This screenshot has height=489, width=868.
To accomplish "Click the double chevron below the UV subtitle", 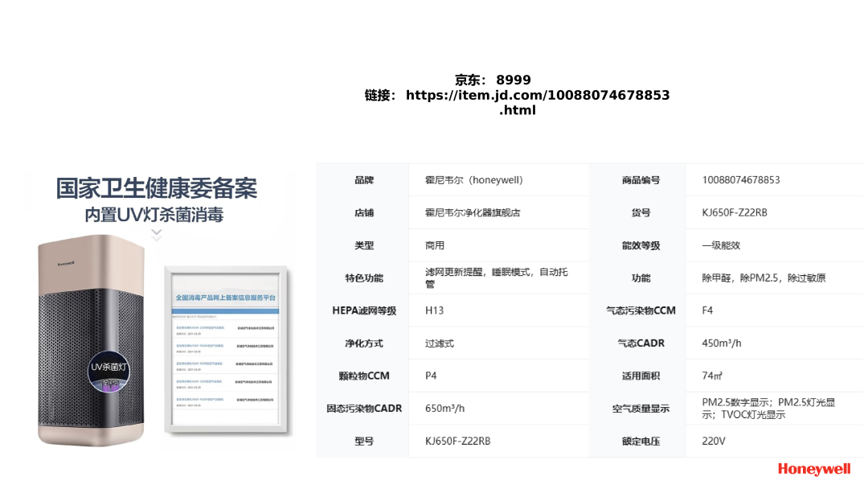I will (x=157, y=234).
